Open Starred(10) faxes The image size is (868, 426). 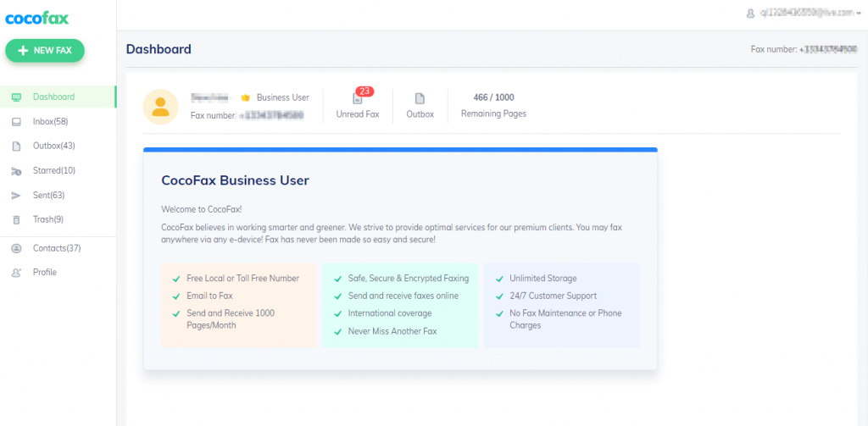(x=54, y=170)
